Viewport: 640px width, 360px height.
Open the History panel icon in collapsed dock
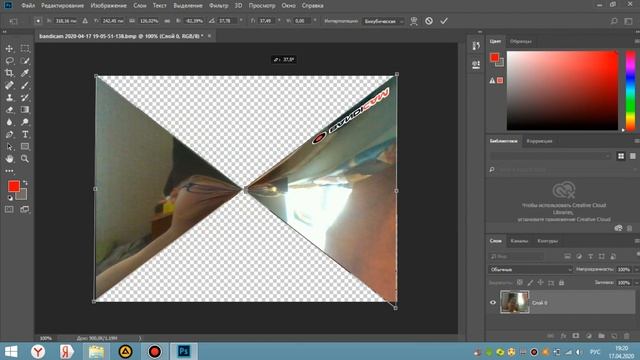coord(476,46)
